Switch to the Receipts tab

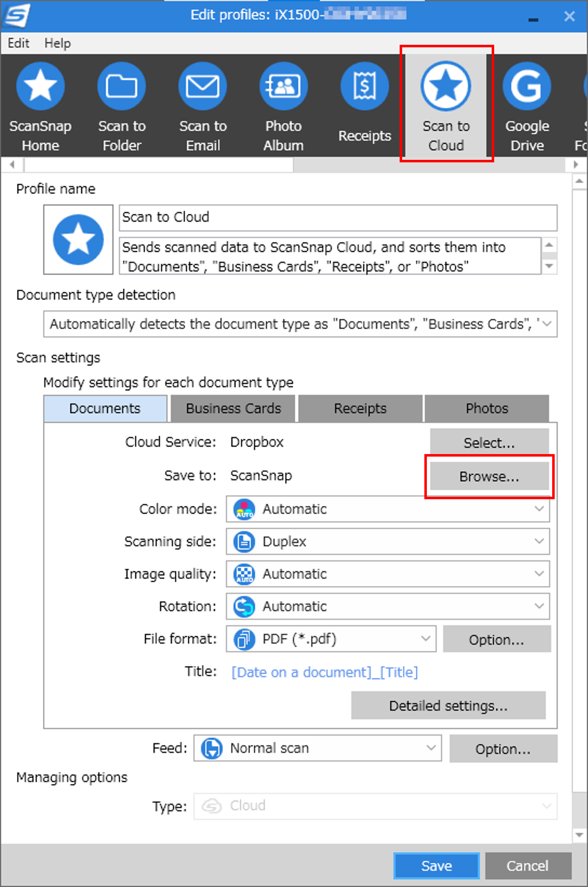360,409
